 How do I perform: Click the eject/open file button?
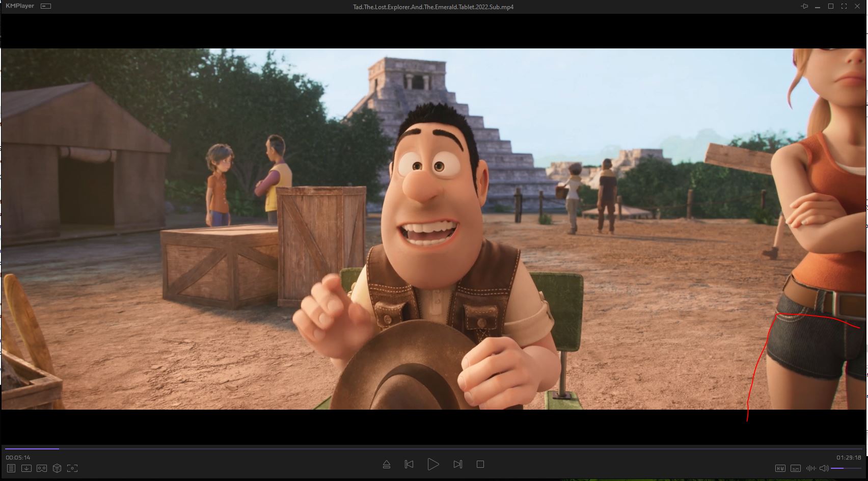[386, 464]
